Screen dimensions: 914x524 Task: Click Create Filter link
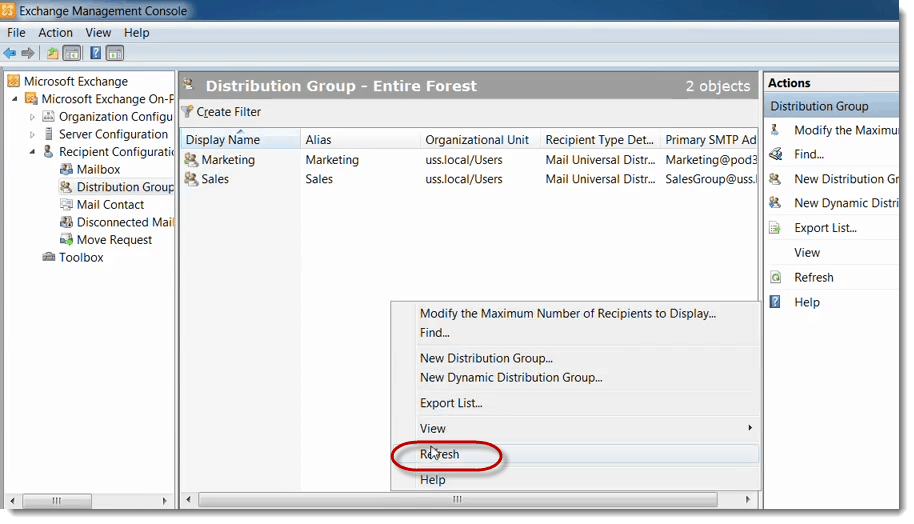pos(228,112)
